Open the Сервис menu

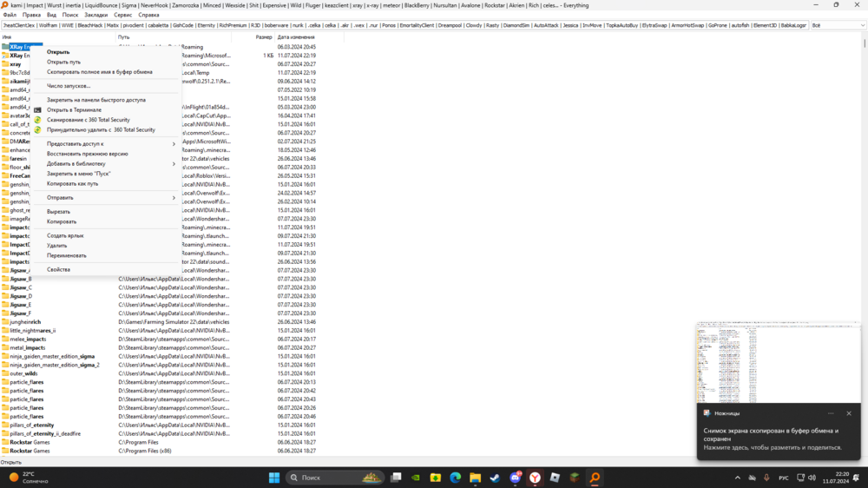point(123,15)
